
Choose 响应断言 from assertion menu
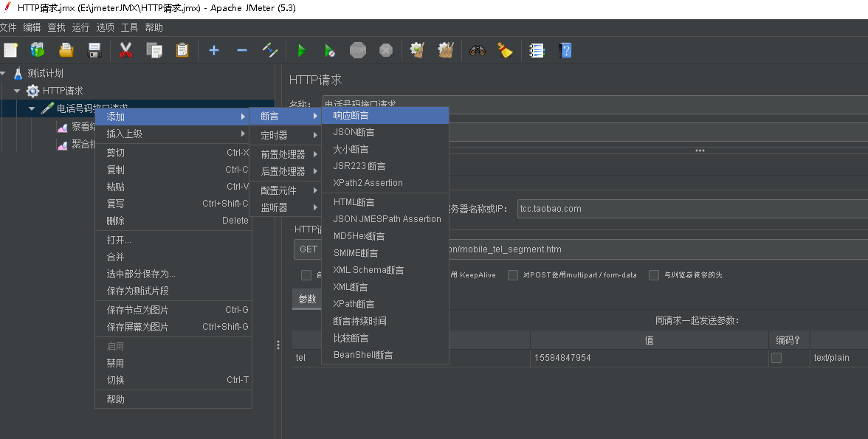coord(385,115)
